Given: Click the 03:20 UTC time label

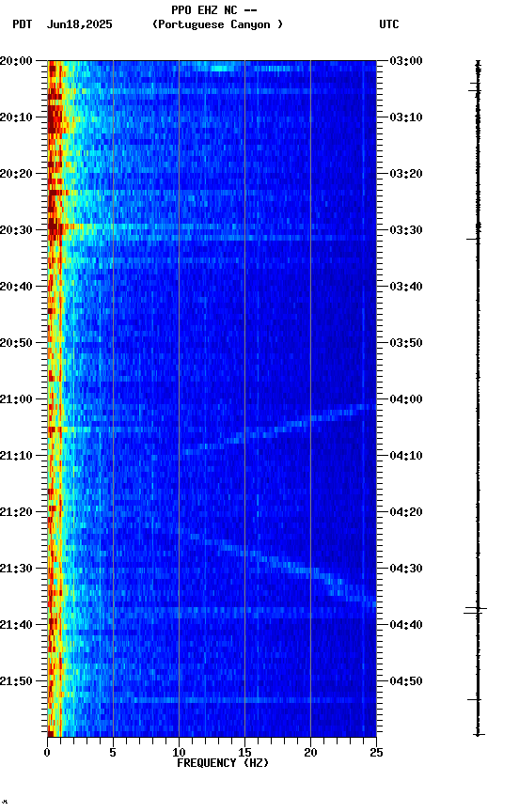Looking at the screenshot, I should coord(406,174).
